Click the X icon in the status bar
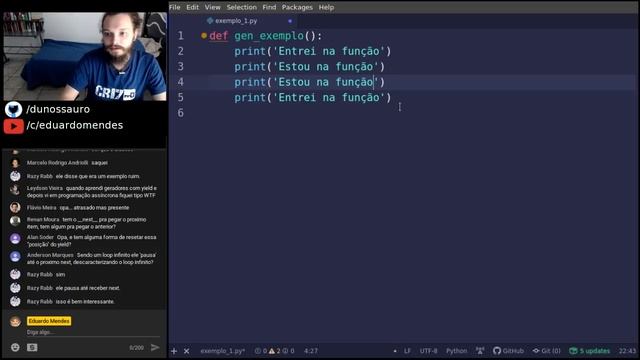This screenshot has height=360, width=640. tap(187, 351)
